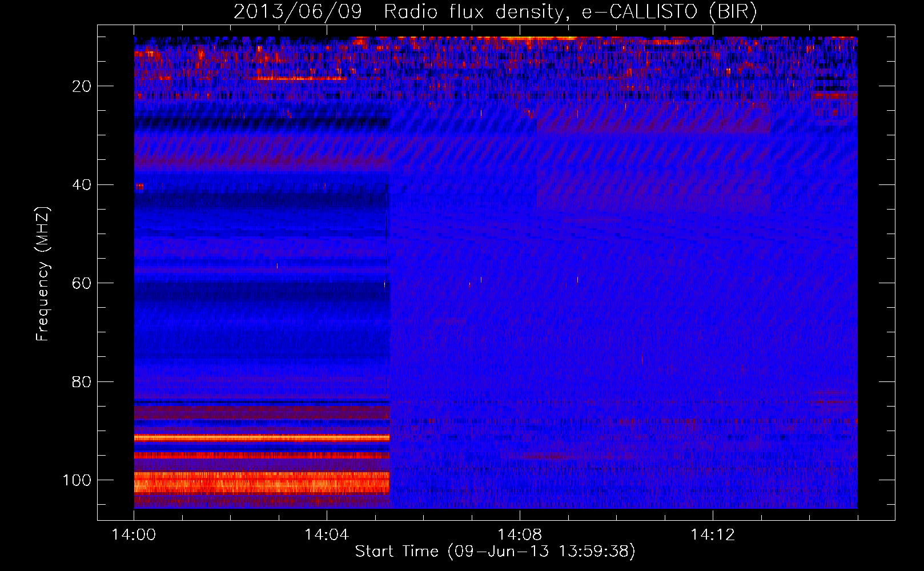
Task: Click the 'Start Time (09-Jun-13 13:59:38)' label
Action: click(495, 551)
